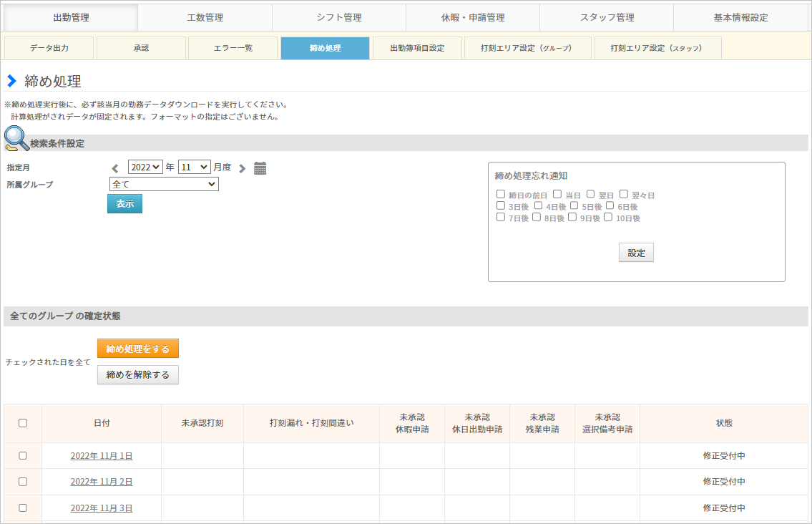Check the 10日後 reminder checkbox
This screenshot has height=524, width=812.
608,218
